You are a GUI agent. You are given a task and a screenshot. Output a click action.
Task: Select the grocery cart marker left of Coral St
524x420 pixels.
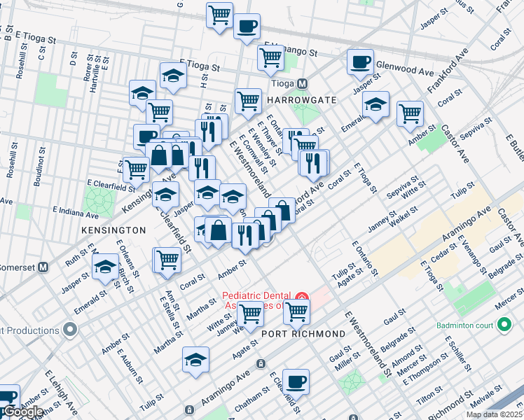click(x=168, y=260)
